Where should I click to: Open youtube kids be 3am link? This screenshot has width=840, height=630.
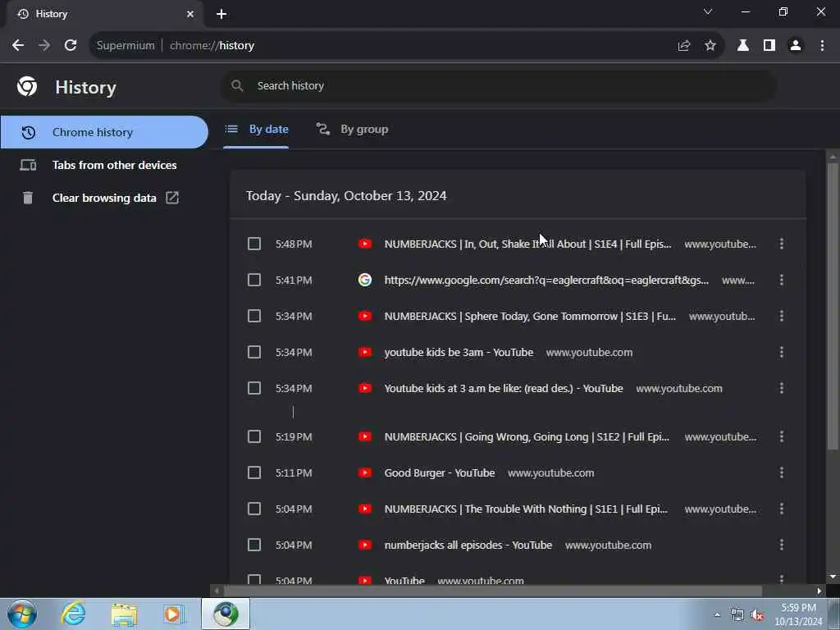[x=459, y=352]
